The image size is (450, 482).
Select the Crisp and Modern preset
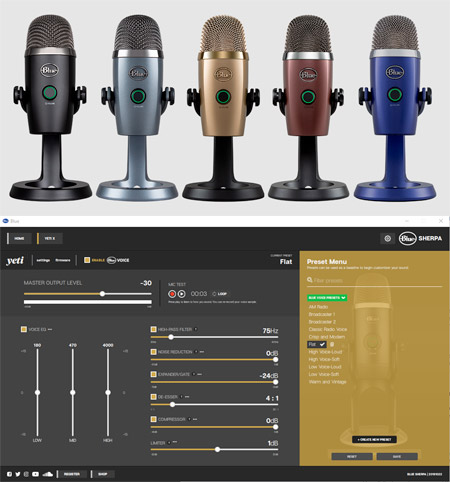tap(327, 337)
